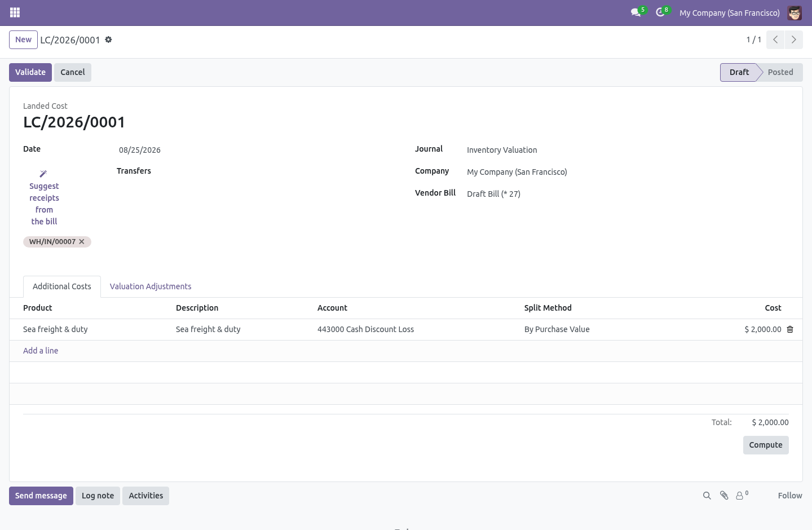Viewport: 812px width, 530px height.
Task: Edit the Date field 08/25/2026
Action: pos(140,150)
